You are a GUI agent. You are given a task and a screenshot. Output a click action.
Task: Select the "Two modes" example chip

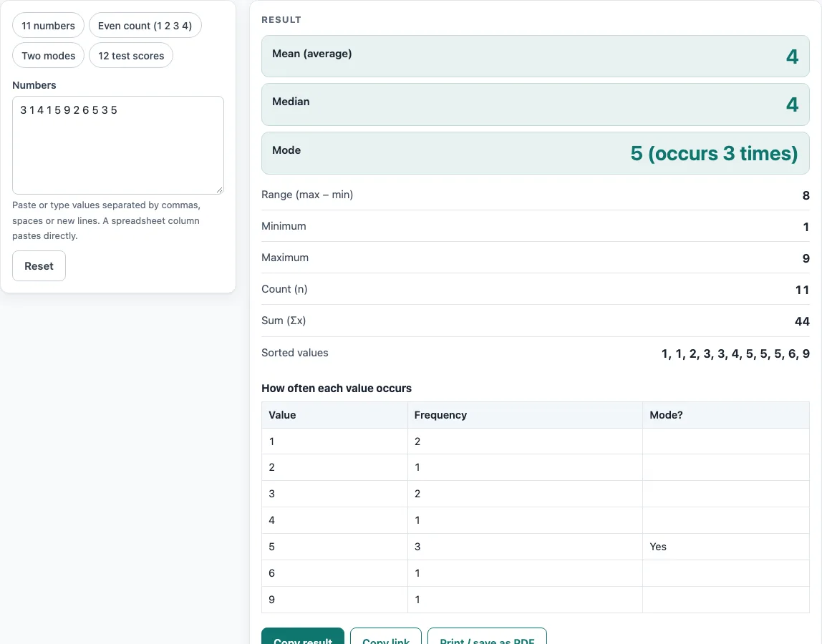click(x=48, y=56)
